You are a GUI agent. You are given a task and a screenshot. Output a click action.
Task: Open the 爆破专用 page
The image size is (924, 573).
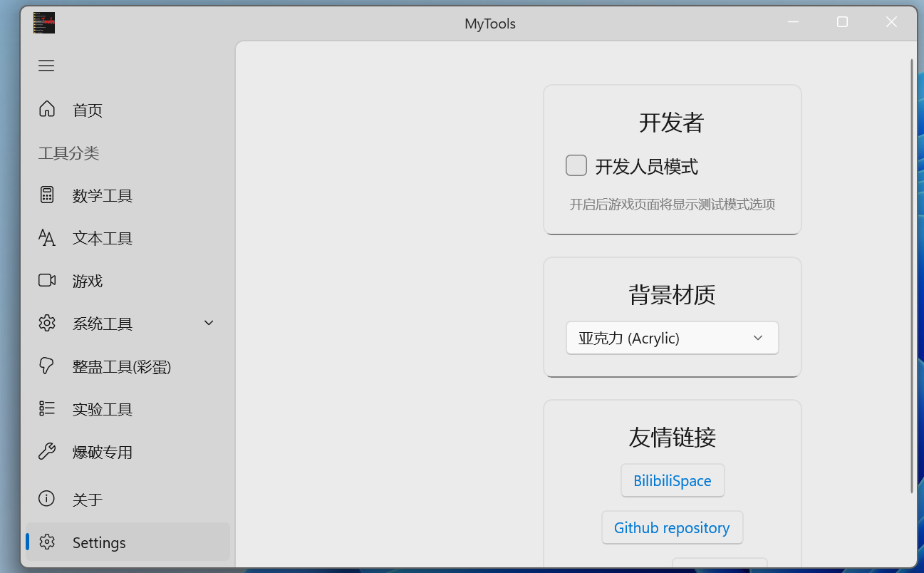coord(128,452)
